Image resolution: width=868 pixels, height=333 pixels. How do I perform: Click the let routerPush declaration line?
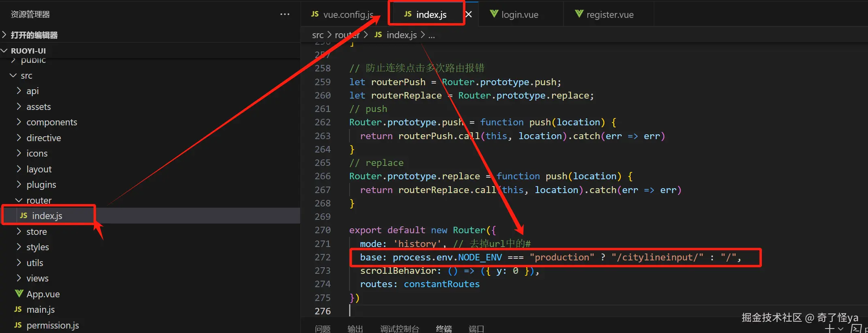pos(455,82)
